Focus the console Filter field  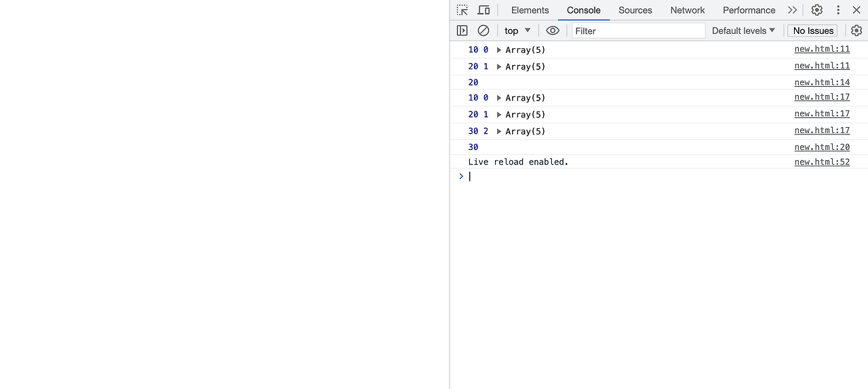point(639,31)
